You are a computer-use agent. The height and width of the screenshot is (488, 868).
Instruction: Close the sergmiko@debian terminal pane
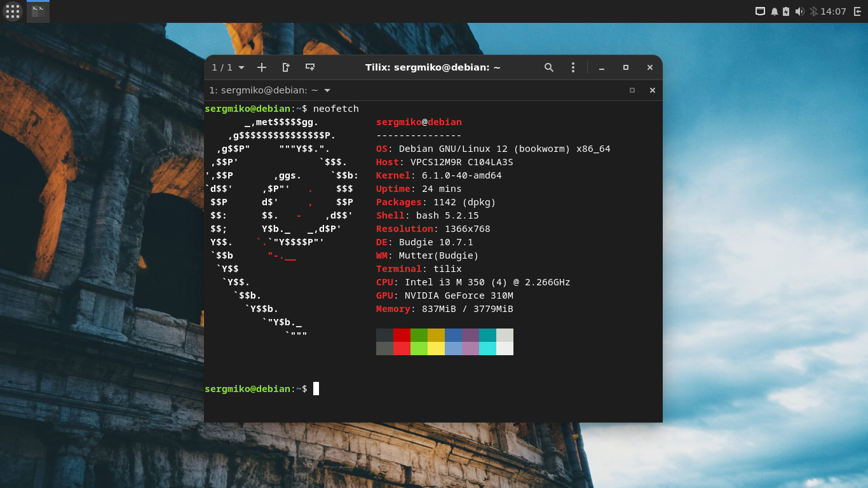(652, 90)
